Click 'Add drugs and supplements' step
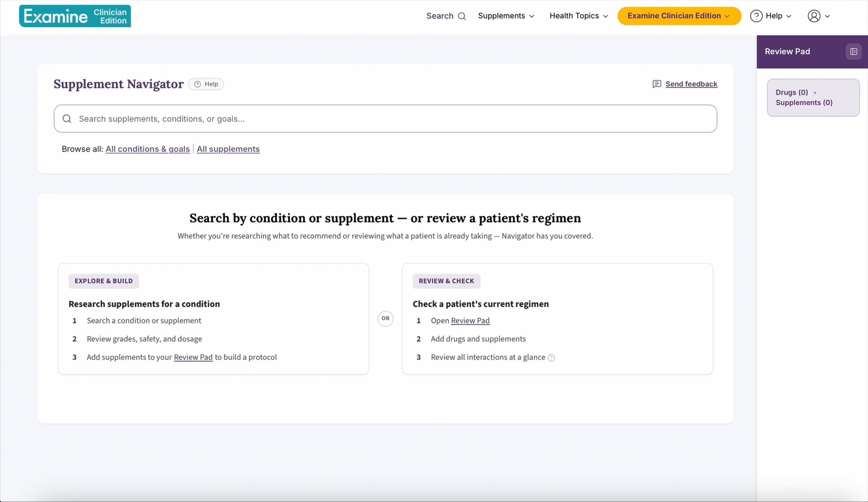Image resolution: width=868 pixels, height=502 pixels. 478,339
